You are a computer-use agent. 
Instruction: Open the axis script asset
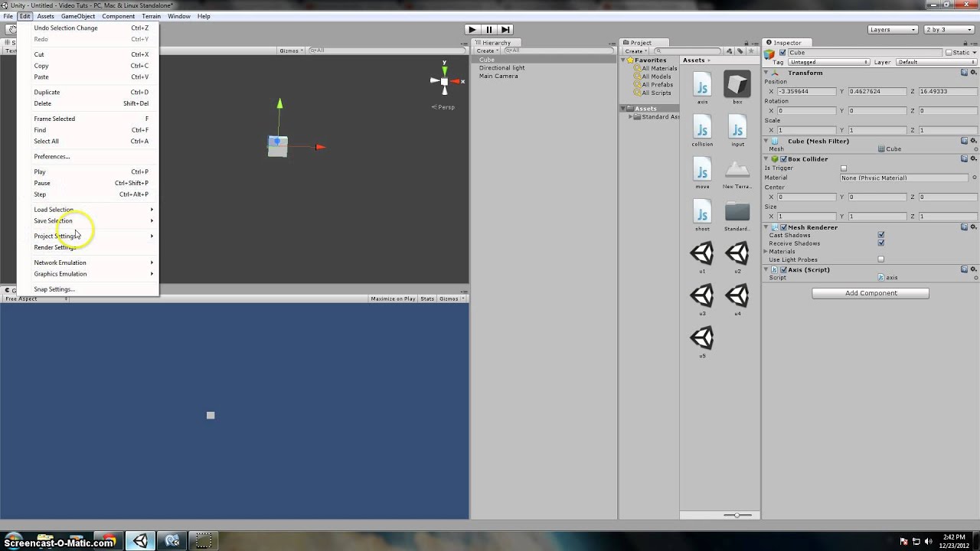point(702,84)
